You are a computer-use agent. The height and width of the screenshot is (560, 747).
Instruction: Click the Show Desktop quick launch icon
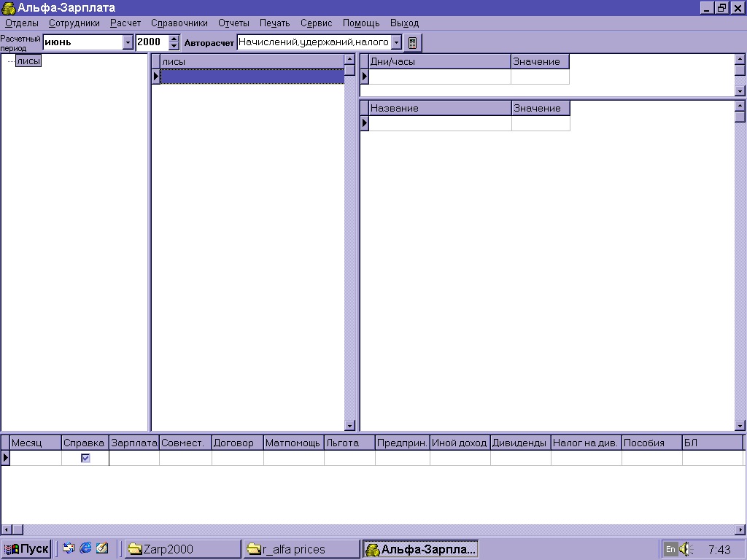(69, 549)
